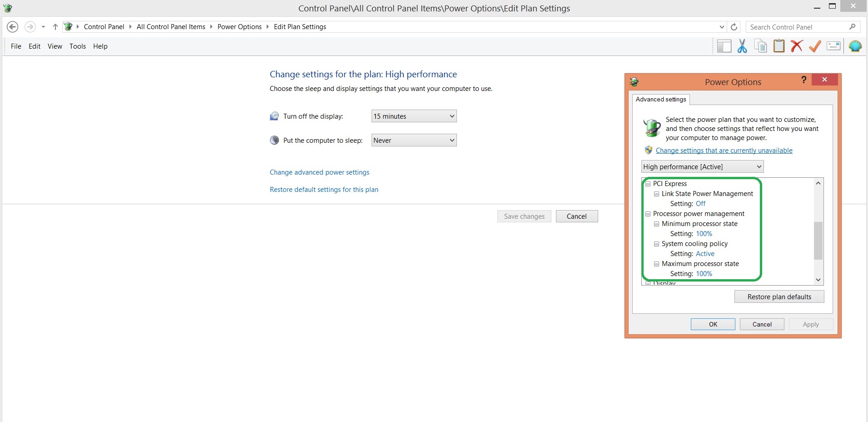Open the View menu

55,46
